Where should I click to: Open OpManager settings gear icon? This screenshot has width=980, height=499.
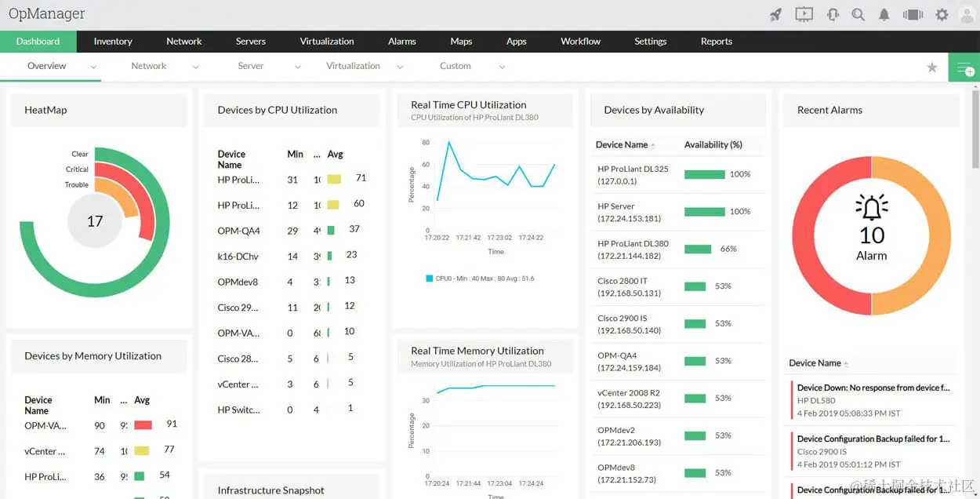942,13
